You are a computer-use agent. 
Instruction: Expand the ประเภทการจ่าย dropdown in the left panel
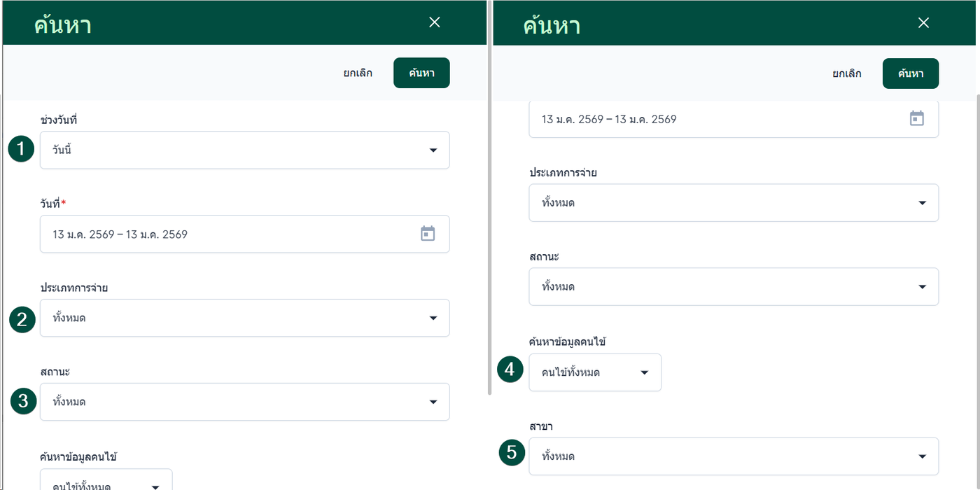point(244,318)
